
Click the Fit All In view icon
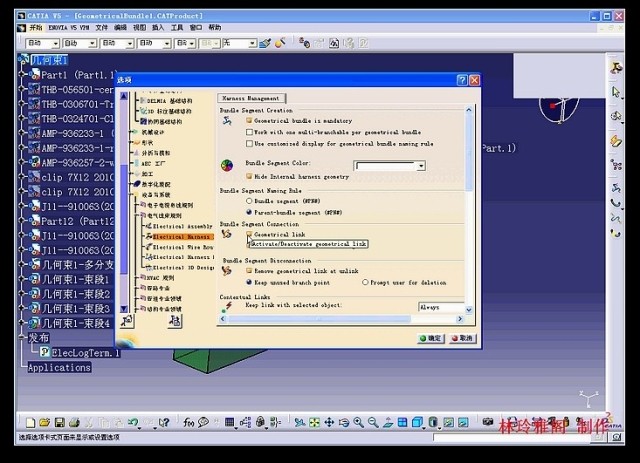[314, 423]
